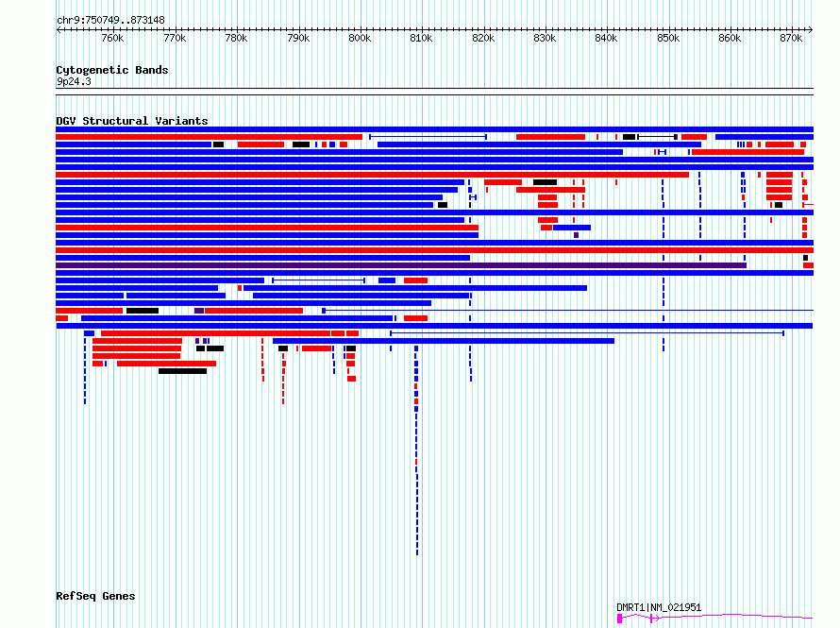Screen dimensions: 840x628
Task: Click the 770k ruler label
Action: [x=175, y=39]
